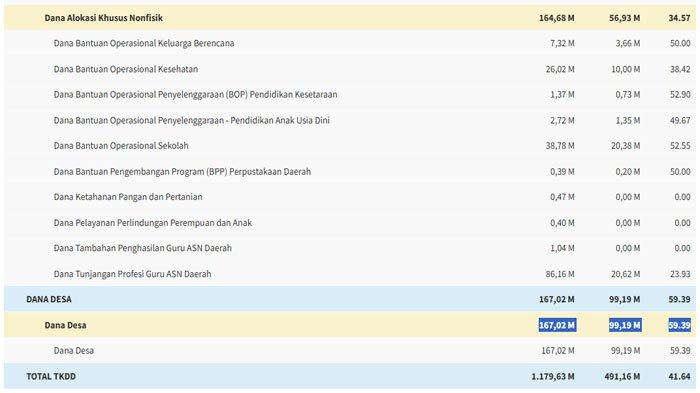Click the percentage '52.55'
This screenshot has width=700, height=393.
680,146
